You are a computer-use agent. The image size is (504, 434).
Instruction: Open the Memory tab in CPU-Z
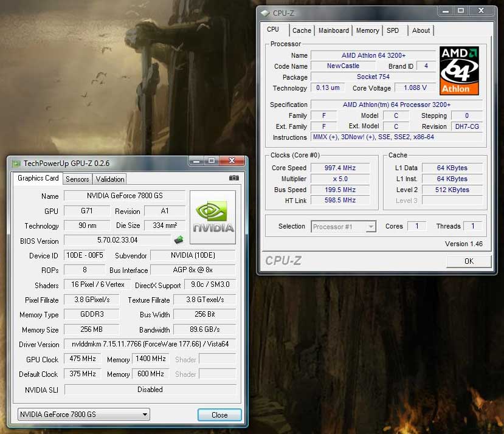click(x=367, y=30)
